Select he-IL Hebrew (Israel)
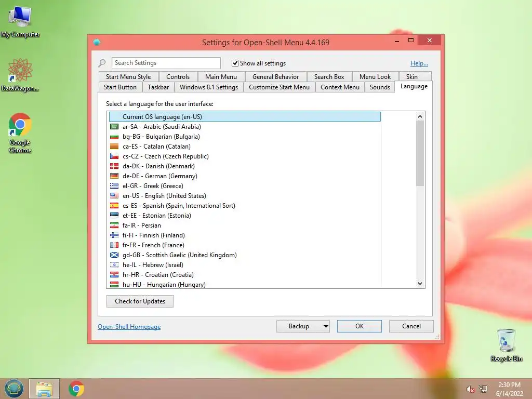 [x=245, y=264]
